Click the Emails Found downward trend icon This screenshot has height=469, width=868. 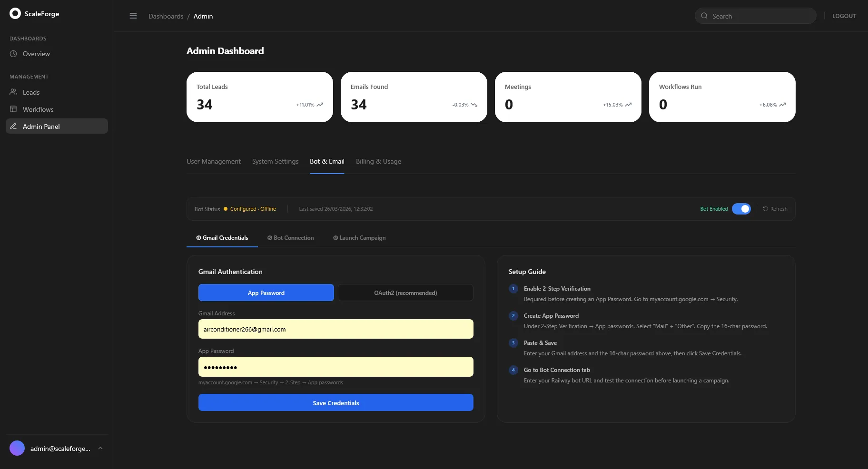click(x=474, y=105)
